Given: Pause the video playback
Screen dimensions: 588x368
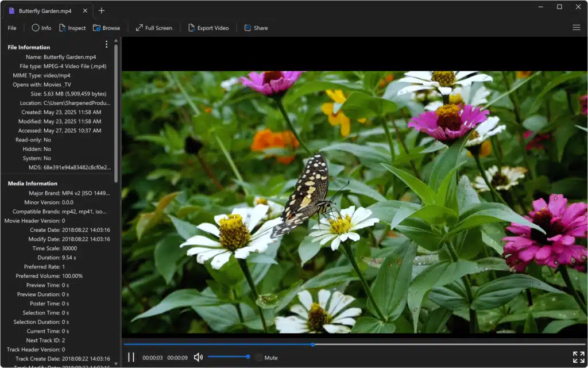Looking at the screenshot, I should click(x=131, y=357).
